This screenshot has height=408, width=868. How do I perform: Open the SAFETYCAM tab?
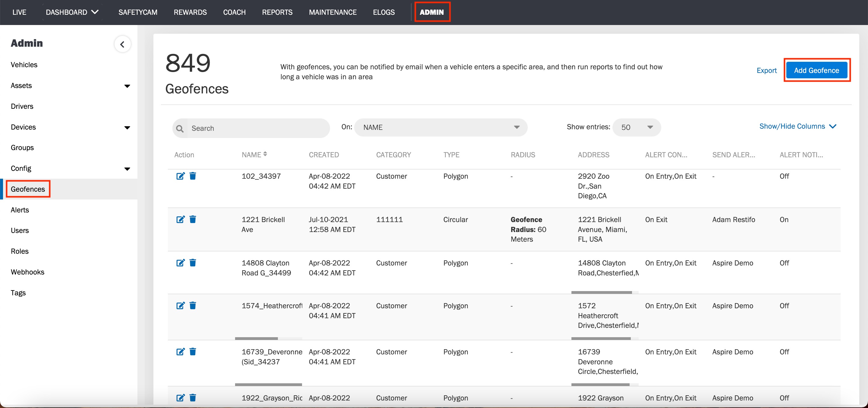pyautogui.click(x=138, y=12)
